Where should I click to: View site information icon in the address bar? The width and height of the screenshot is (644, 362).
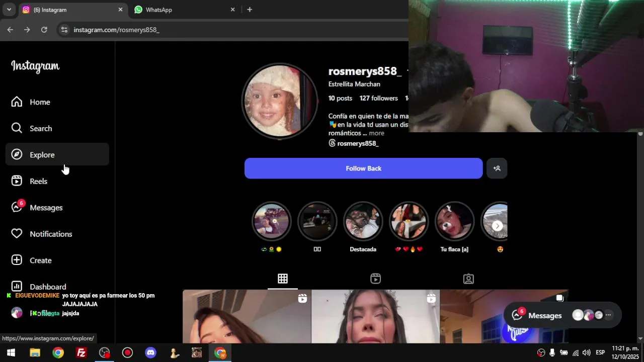pyautogui.click(x=64, y=30)
